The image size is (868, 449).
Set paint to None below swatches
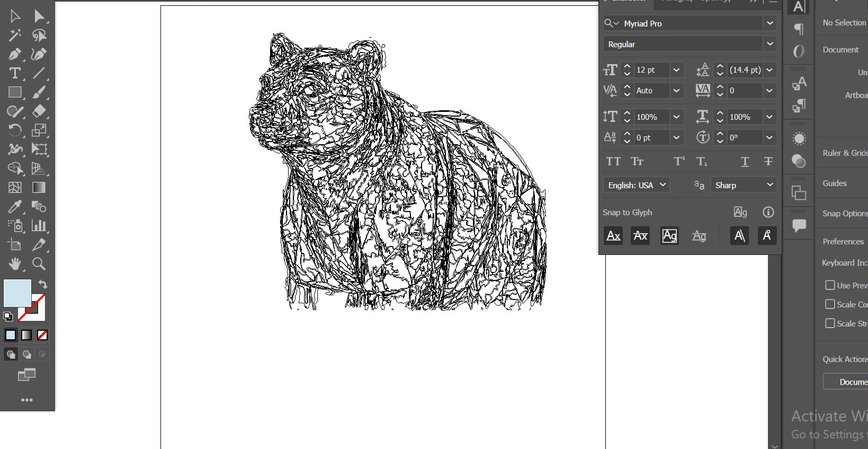click(x=42, y=335)
